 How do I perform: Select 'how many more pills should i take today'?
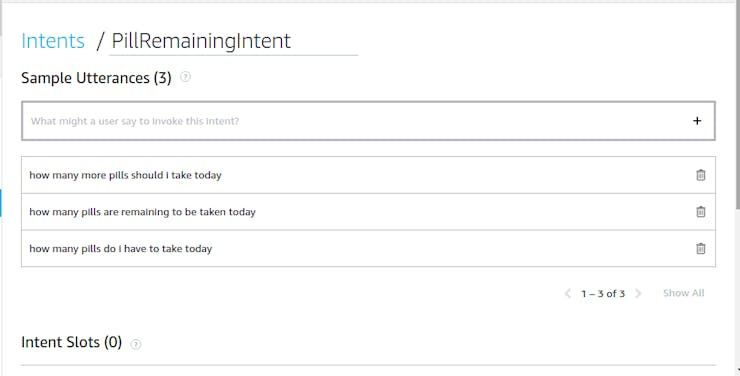point(125,175)
